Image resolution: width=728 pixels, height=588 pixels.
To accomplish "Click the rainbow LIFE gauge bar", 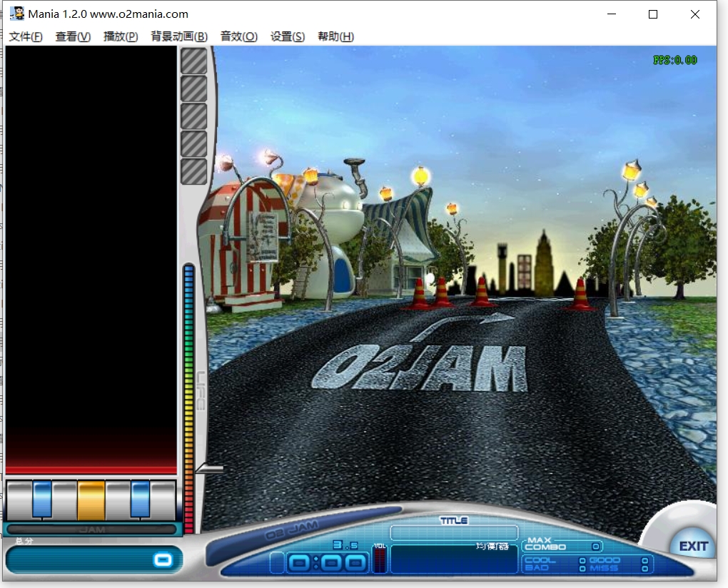I will [188, 398].
